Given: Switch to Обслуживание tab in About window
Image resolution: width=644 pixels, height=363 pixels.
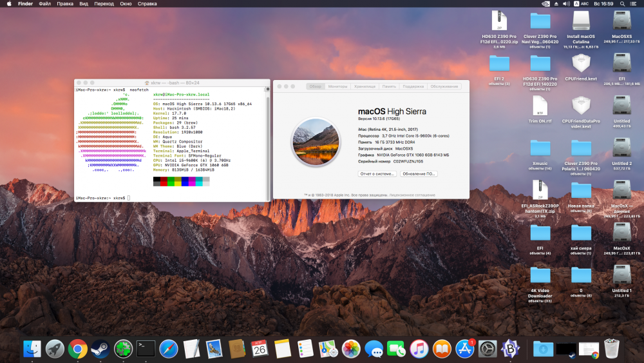Looking at the screenshot, I should click(444, 86).
